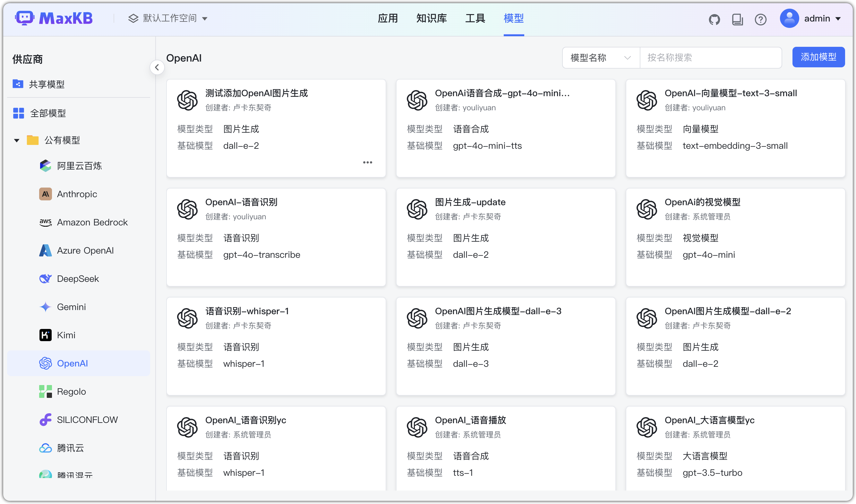The width and height of the screenshot is (856, 504).
Task: Click OpenAI icon on 语音识别-whisper-1 card
Action: coord(187,318)
